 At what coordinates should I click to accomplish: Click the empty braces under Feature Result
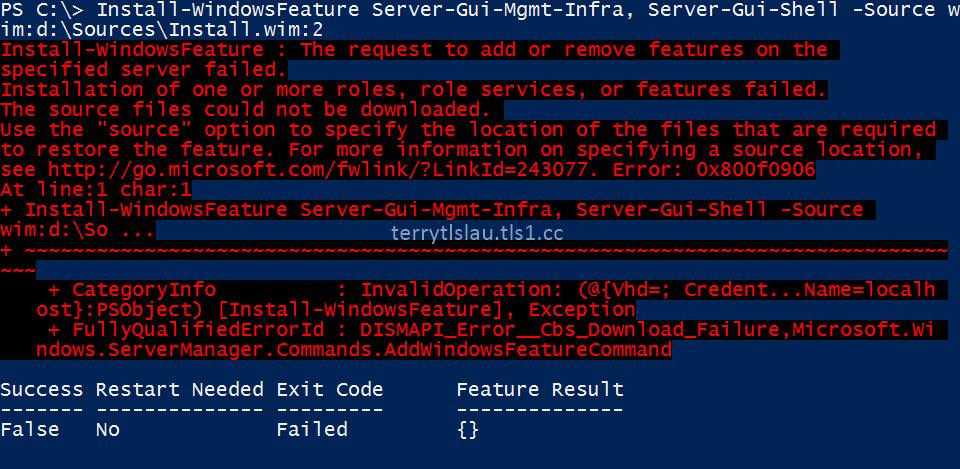(x=468, y=430)
